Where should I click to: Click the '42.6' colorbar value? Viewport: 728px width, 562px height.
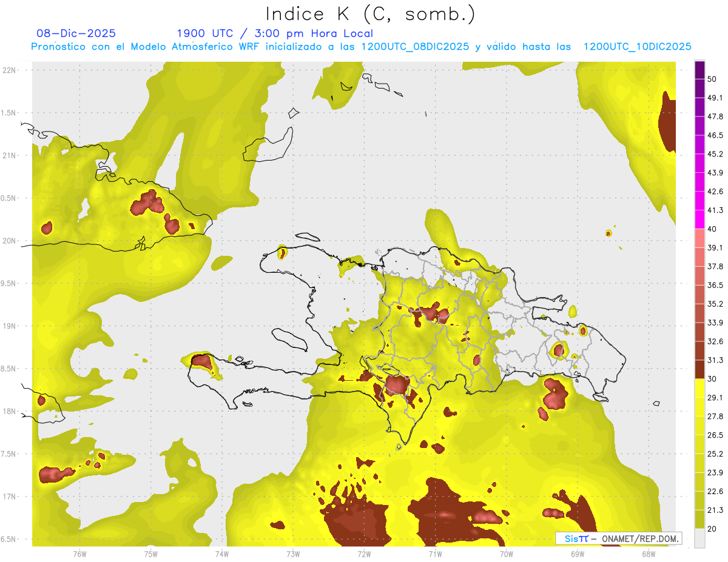pos(715,192)
